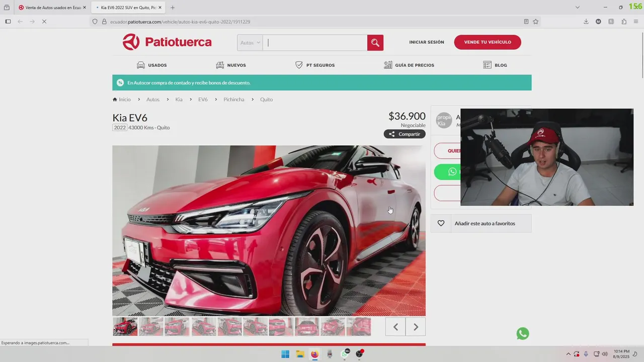Click the Pichincha breadcrumb
Viewport: 644px width, 362px height.
234,100
